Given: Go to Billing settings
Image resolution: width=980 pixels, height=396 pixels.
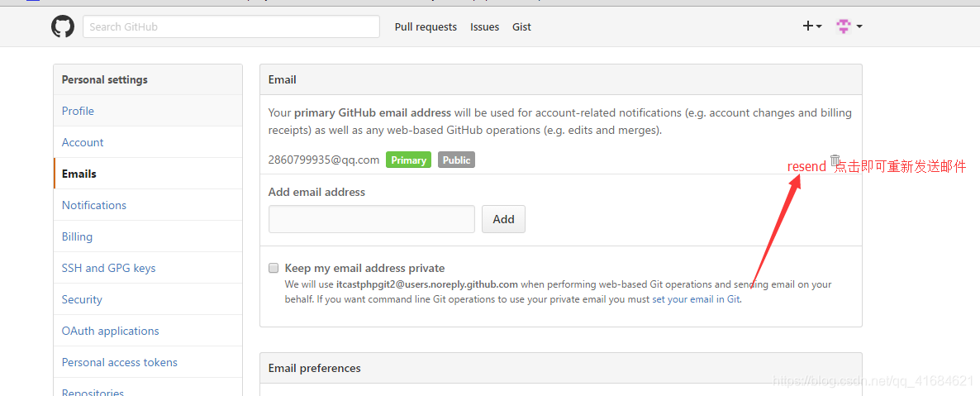Looking at the screenshot, I should pyautogui.click(x=77, y=236).
